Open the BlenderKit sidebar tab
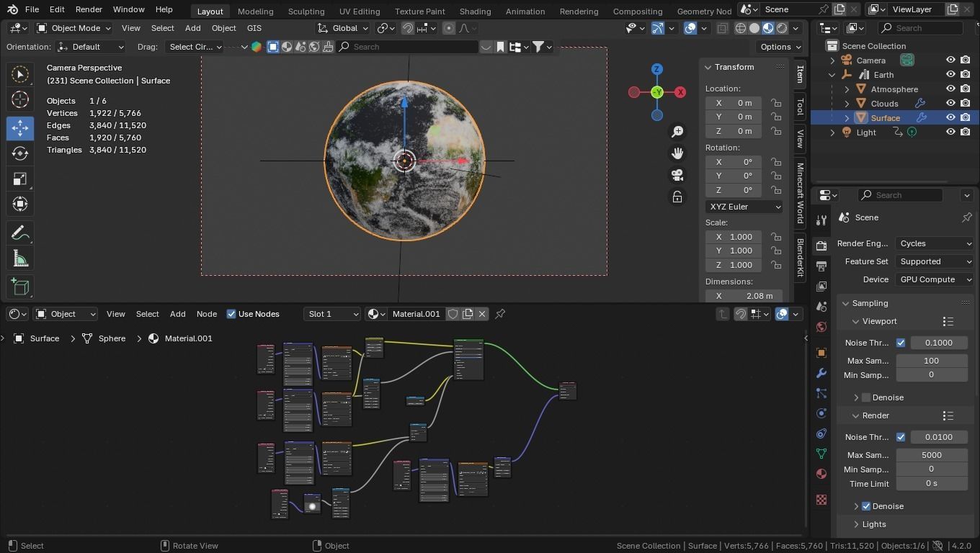980x553 pixels. (800, 257)
